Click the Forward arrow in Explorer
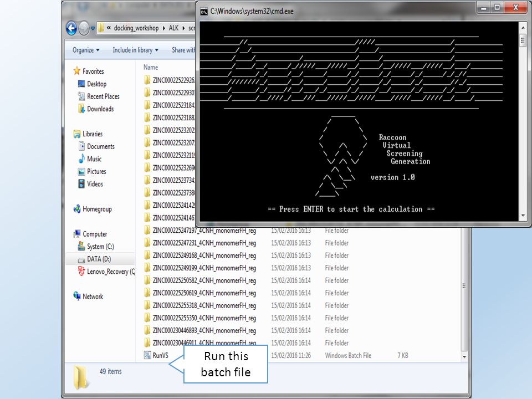 (x=84, y=28)
